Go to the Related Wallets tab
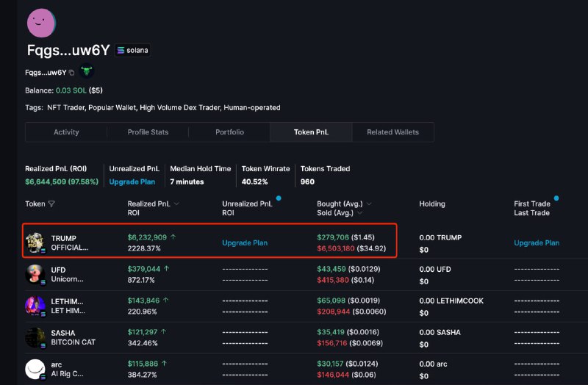Viewport: 588px width, 385px height. coord(393,132)
